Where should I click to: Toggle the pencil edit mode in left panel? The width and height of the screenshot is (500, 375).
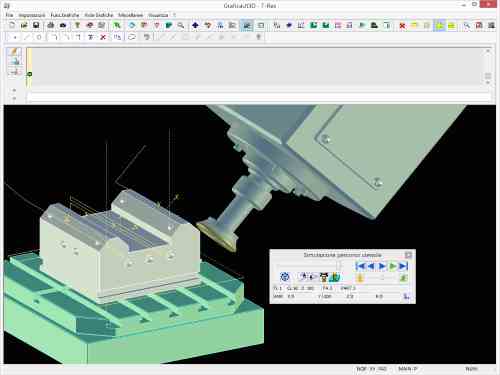pyautogui.click(x=14, y=52)
